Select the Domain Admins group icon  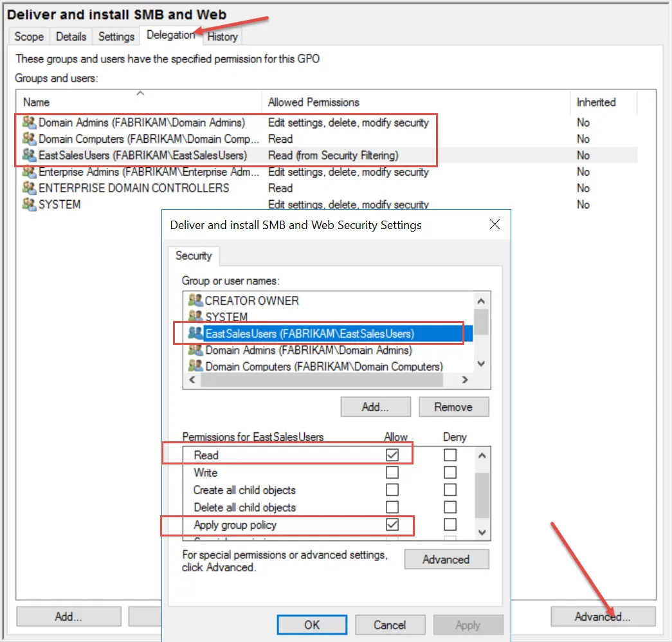point(29,122)
